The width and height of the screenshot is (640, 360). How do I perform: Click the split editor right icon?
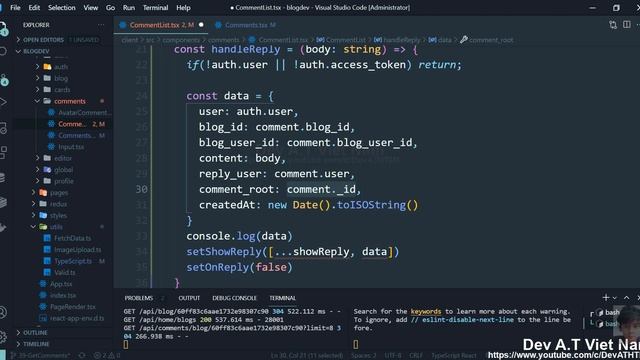pyautogui.click(x=627, y=25)
